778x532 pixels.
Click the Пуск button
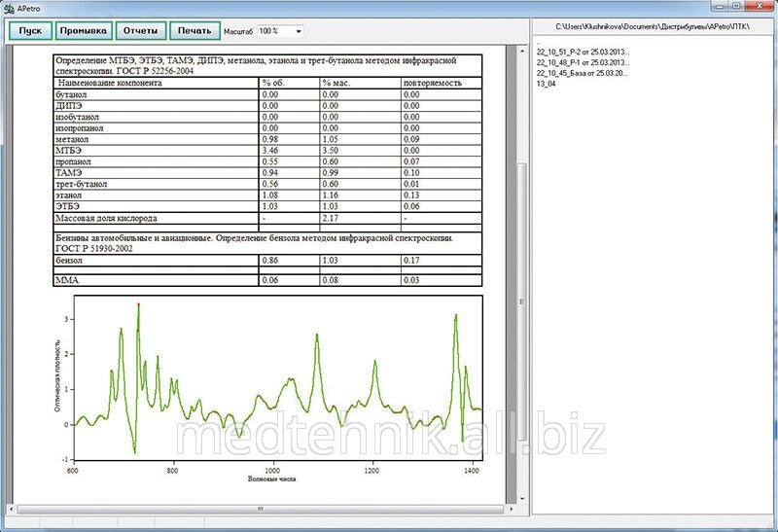[29, 30]
